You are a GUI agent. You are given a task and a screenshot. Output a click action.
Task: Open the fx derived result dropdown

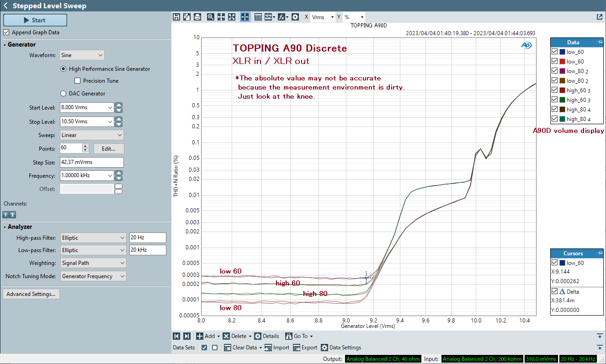283,17
